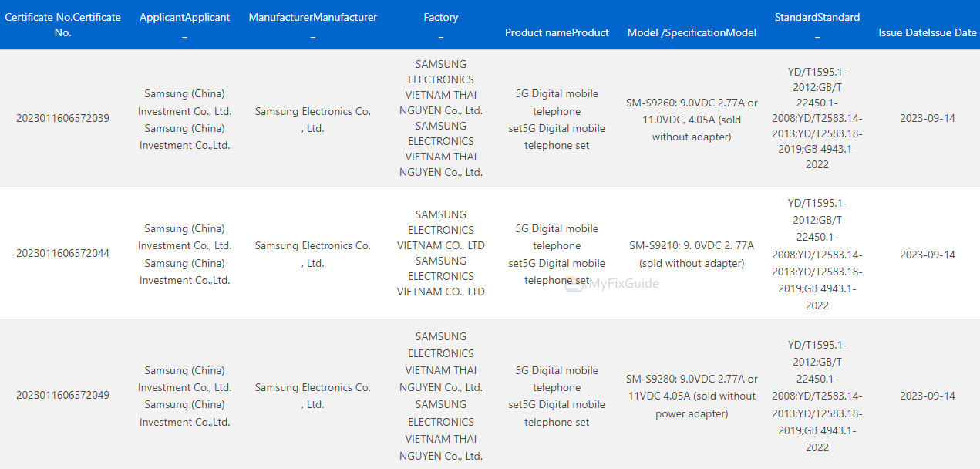Click the SM-S9280 model specification cell

coord(692,396)
